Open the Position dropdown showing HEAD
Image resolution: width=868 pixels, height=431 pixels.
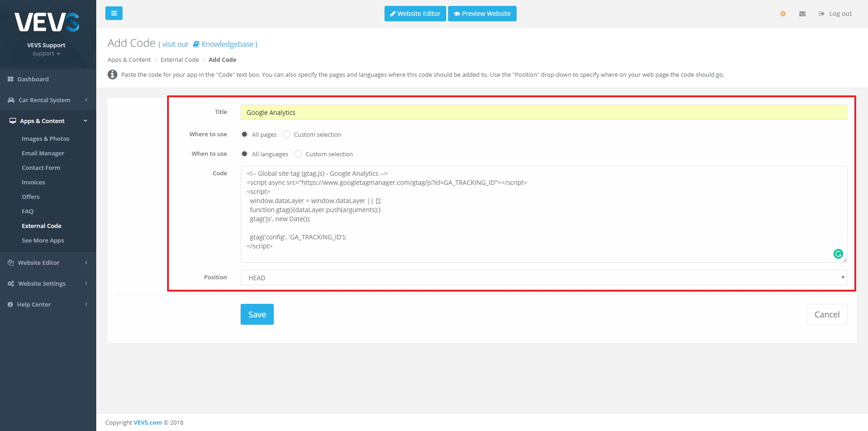click(x=543, y=277)
